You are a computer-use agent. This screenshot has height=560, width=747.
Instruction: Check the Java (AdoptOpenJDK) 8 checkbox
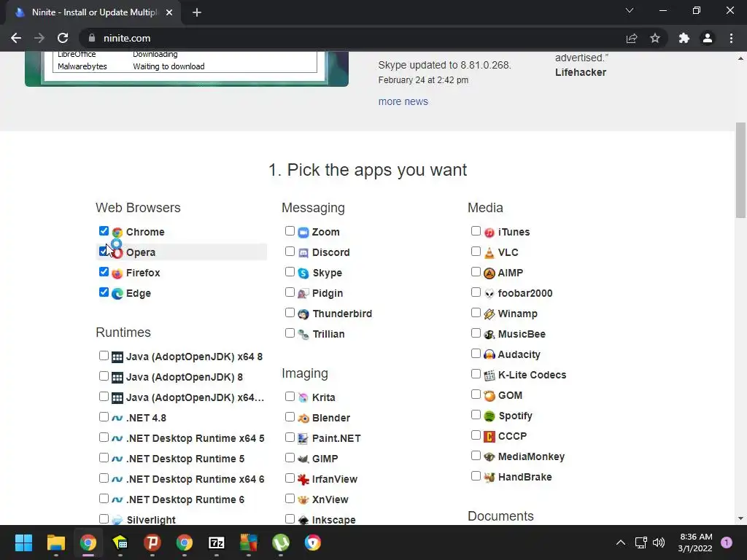(x=104, y=376)
